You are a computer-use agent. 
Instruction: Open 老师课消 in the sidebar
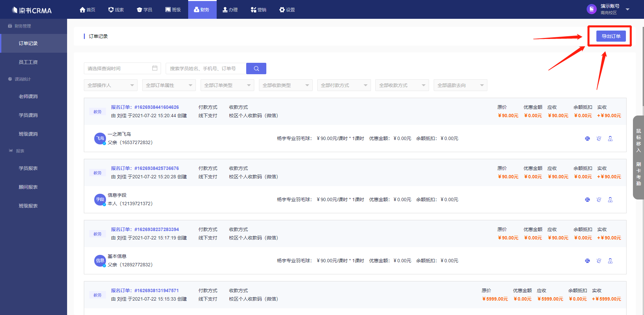pos(34,96)
